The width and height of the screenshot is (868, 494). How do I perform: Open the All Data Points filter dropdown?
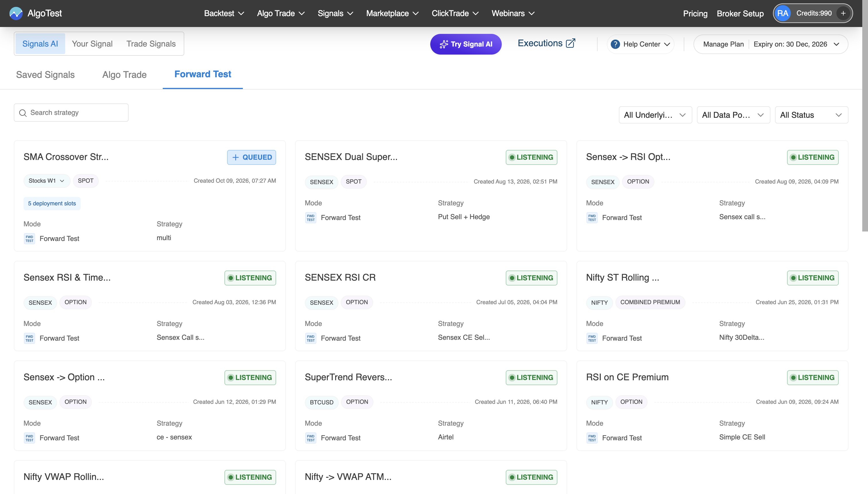tap(733, 115)
